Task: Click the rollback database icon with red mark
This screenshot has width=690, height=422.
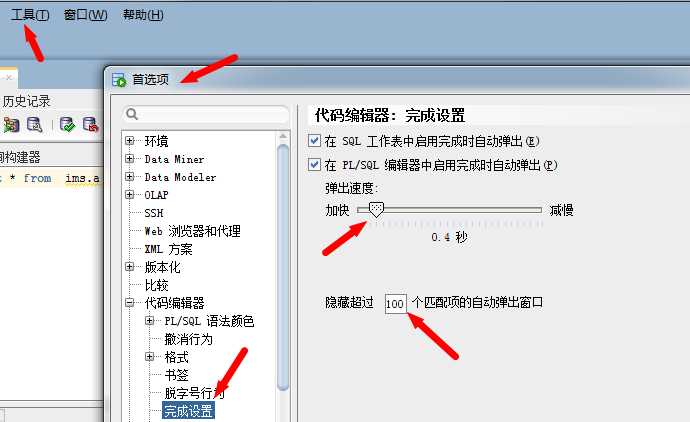Action: (x=90, y=125)
